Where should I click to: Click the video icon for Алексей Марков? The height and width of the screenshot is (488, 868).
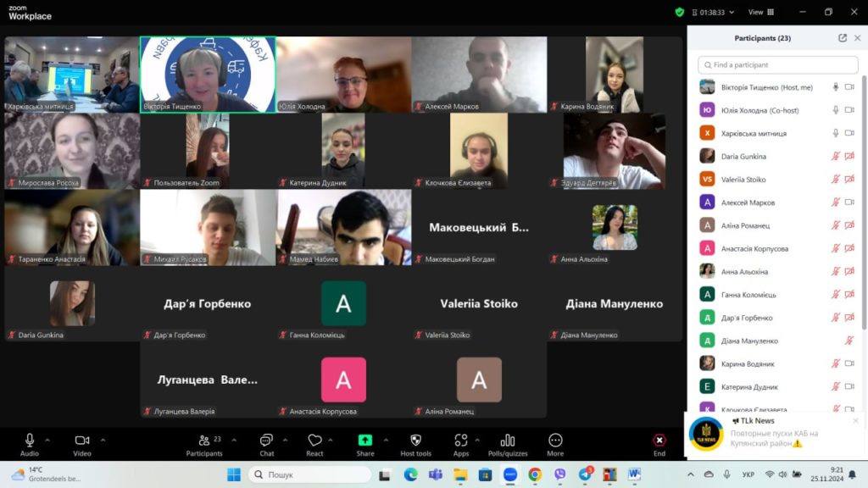[849, 202]
